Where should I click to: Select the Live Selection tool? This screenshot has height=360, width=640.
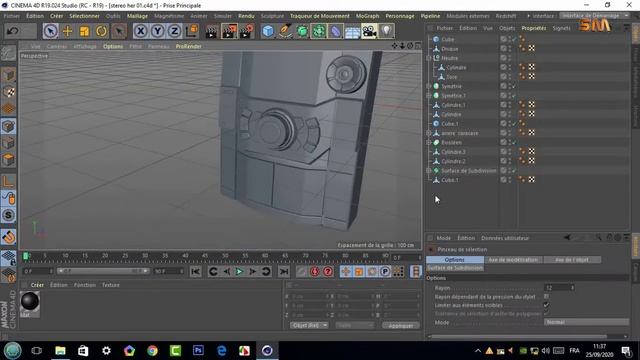[50, 31]
